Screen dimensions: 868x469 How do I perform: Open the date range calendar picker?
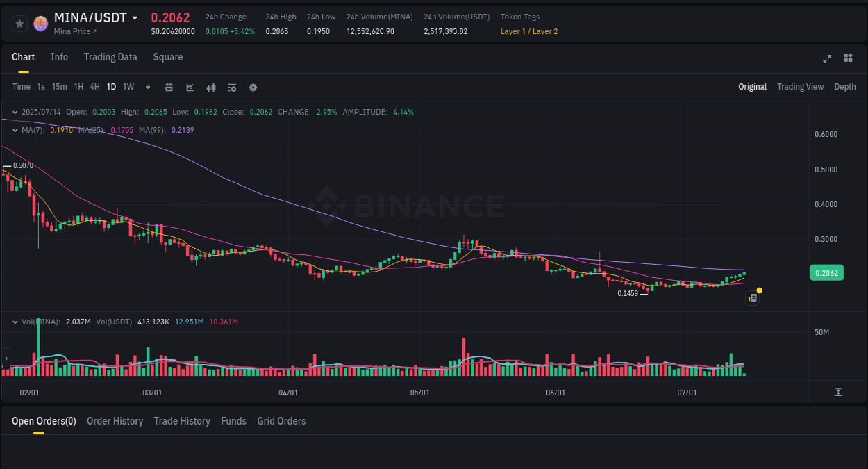pos(169,87)
